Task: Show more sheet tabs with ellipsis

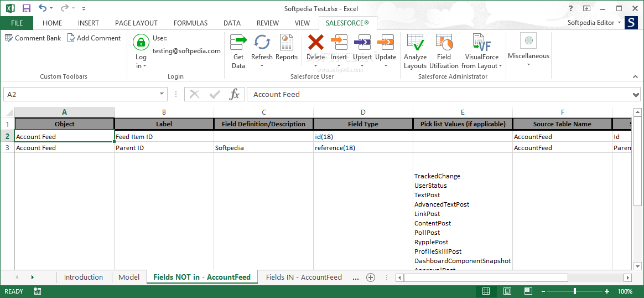Action: coord(356,277)
